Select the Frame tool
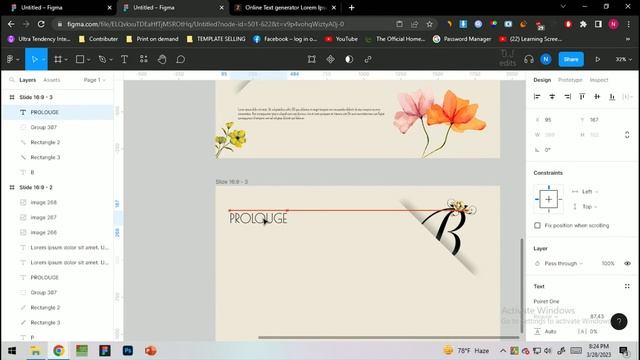The width and height of the screenshot is (640, 360). 58,60
